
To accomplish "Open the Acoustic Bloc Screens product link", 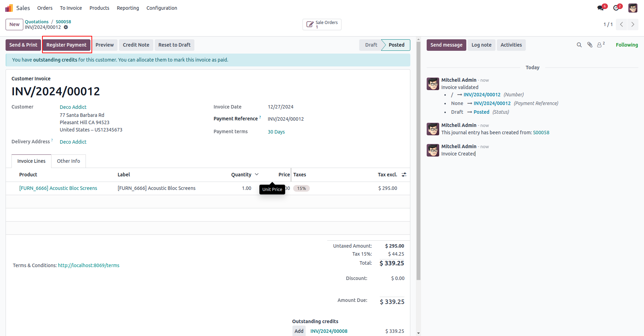I will [x=58, y=188].
